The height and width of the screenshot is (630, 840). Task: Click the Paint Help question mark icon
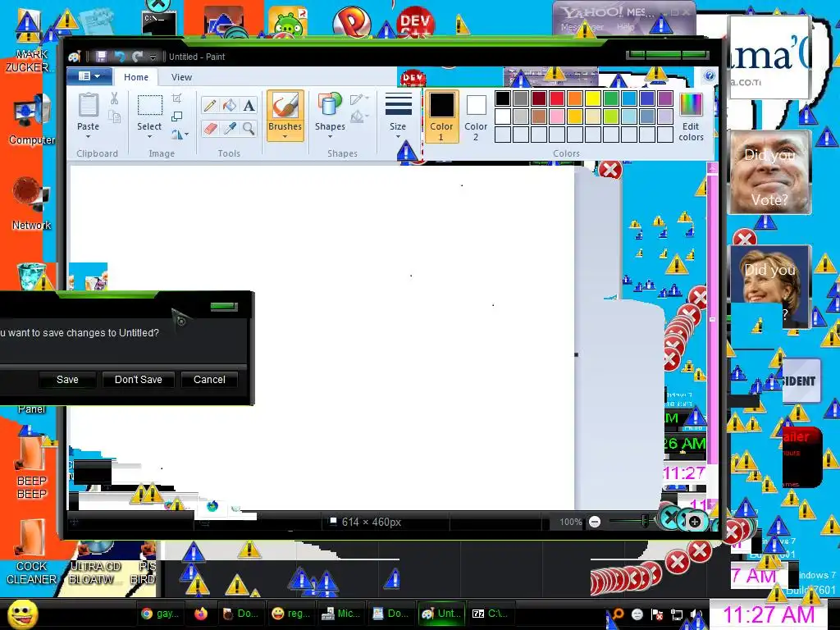pos(709,76)
